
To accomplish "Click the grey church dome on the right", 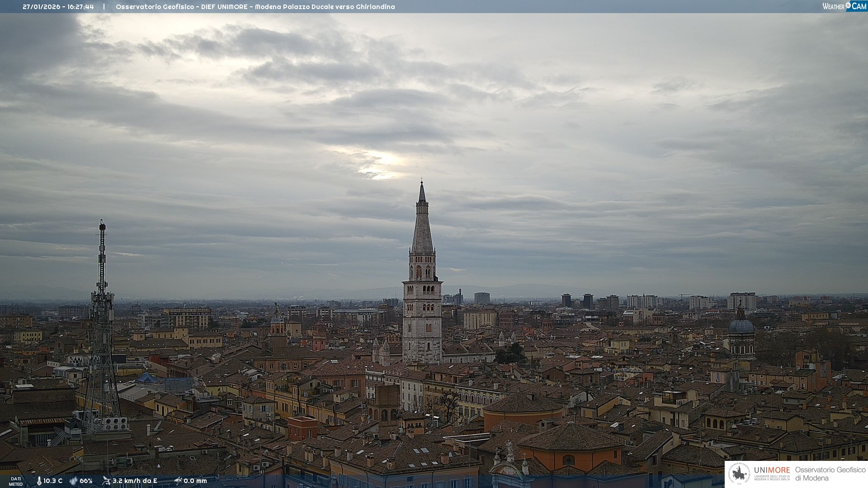I will point(741,326).
